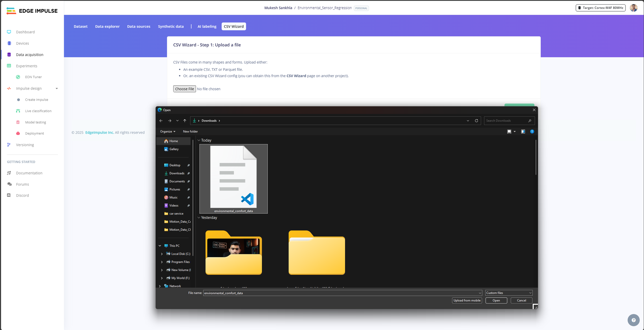Go to Data acquisition
Screen dimensions: 644x330
coord(30,54)
